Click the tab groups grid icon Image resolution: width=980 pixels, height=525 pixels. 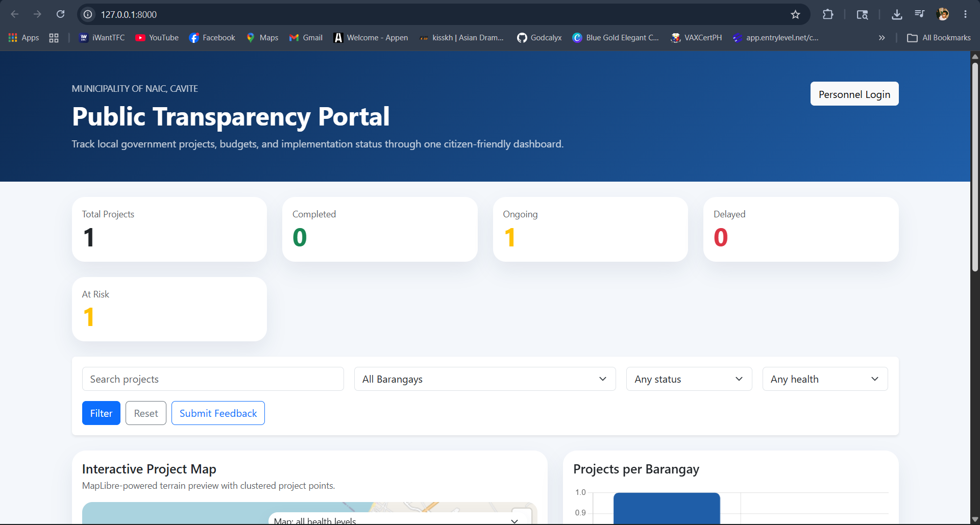[x=54, y=38]
